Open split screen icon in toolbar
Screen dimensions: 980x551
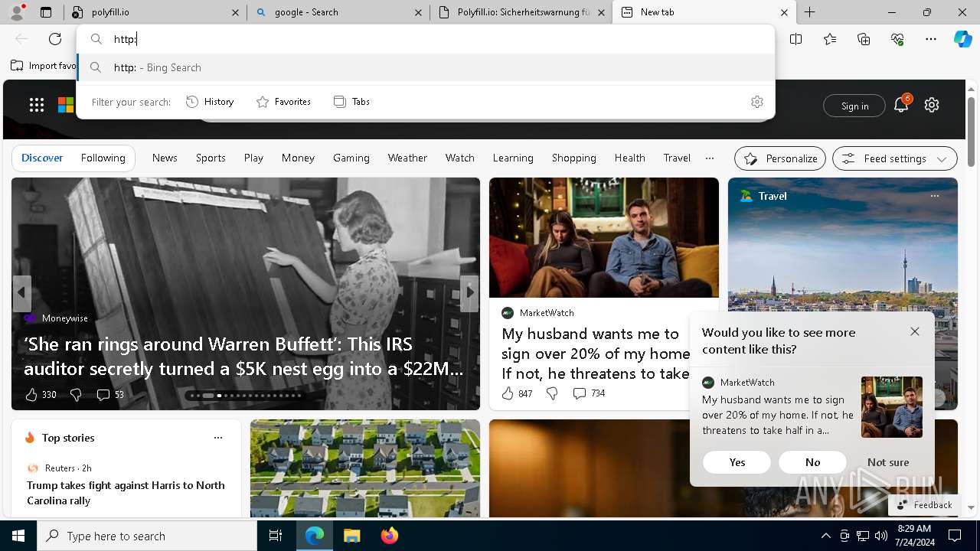[x=796, y=39]
